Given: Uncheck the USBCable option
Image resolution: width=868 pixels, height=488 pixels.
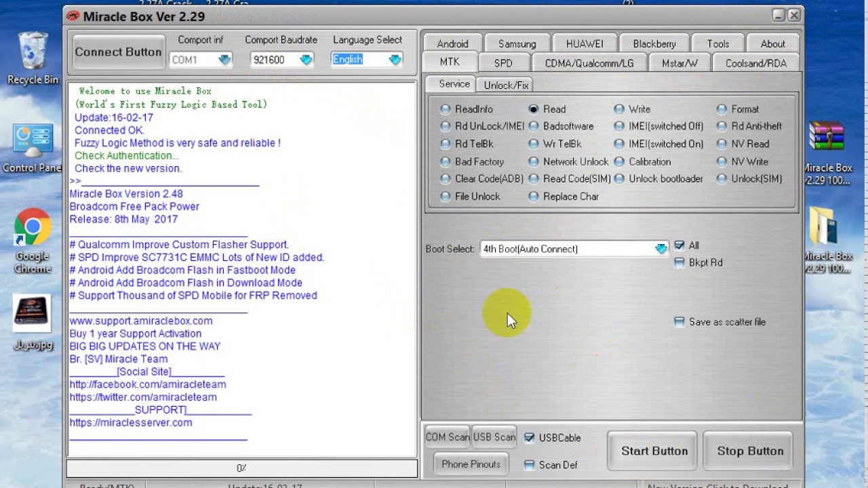Looking at the screenshot, I should coord(529,438).
